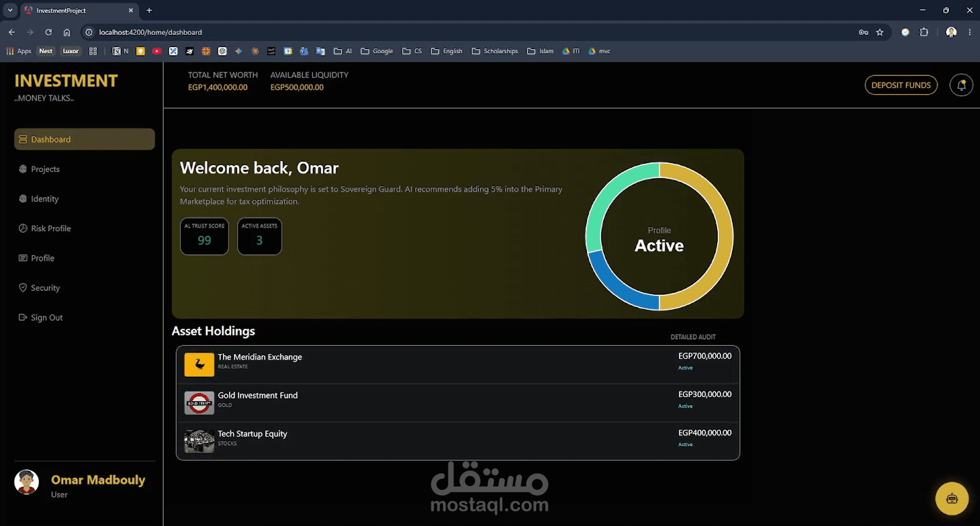
Task: Open the Apps bookmarks shortcut
Action: 18,51
